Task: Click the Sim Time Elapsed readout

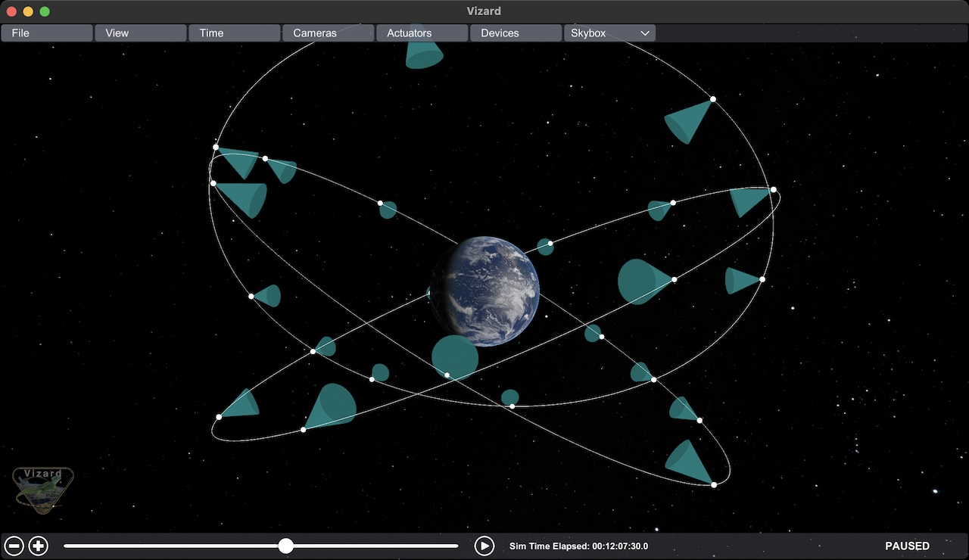Action: click(x=578, y=546)
